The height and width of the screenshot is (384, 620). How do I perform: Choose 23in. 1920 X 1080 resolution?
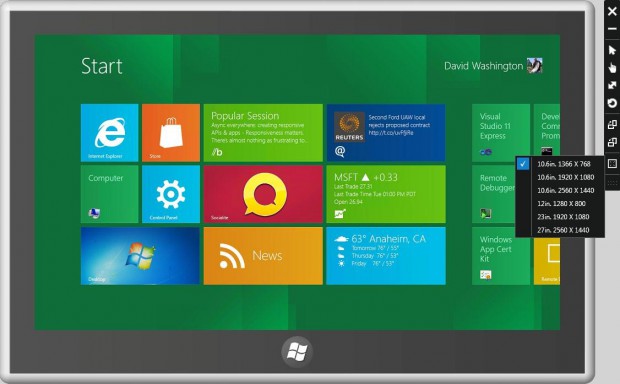[560, 217]
